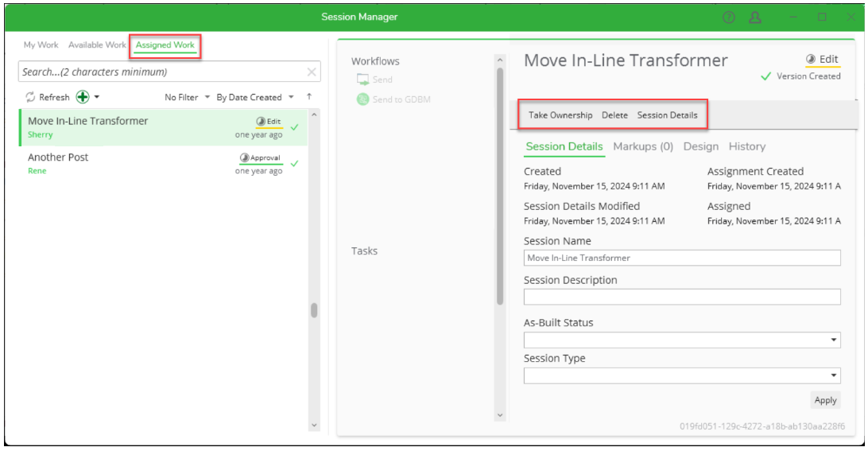Screen dimensions: 868x451
Task: Click the Send workflow label
Action: 382,80
